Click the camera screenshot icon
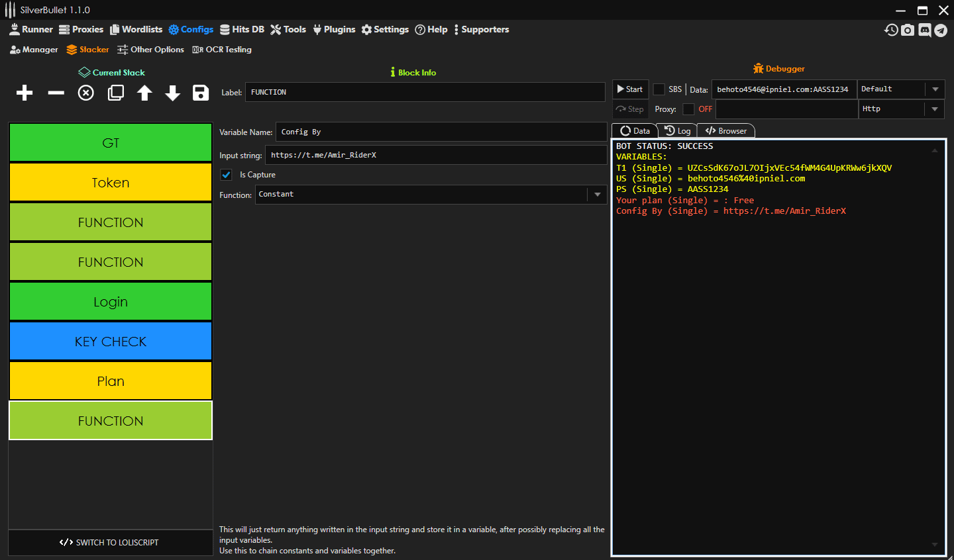The width and height of the screenshot is (954, 560). pos(908,30)
